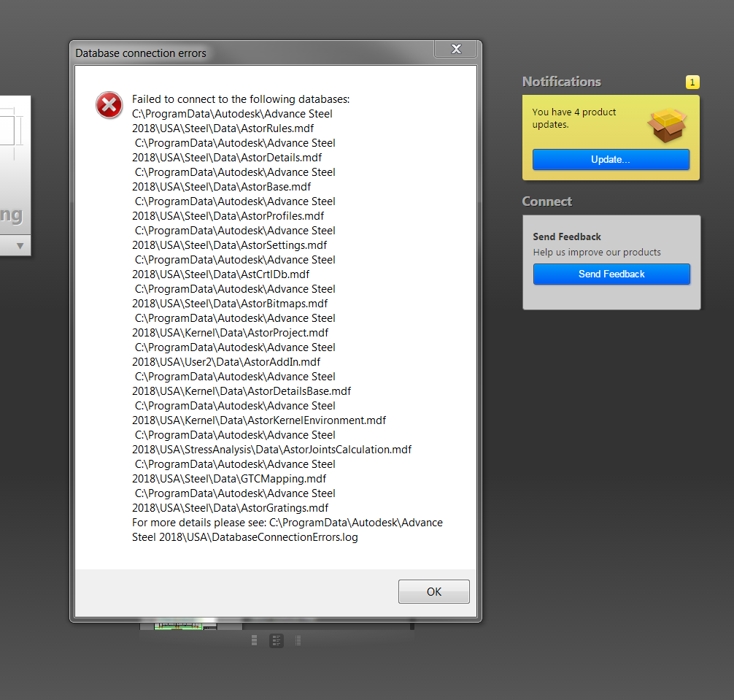Click the product updates package box icon
Screen dimensions: 734x700
[x=667, y=125]
